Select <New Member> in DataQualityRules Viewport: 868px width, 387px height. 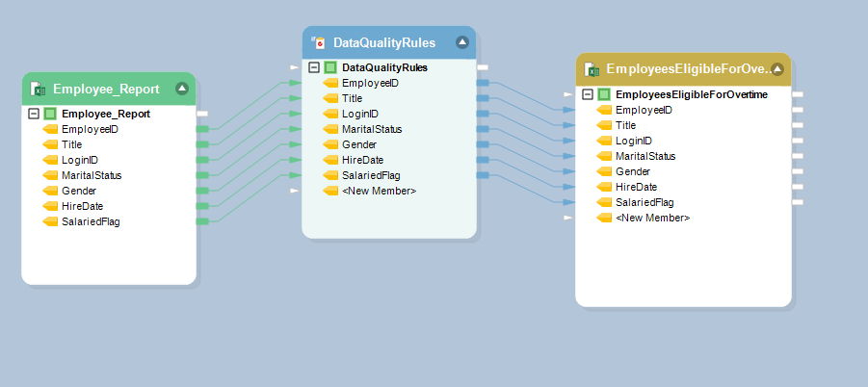(379, 191)
